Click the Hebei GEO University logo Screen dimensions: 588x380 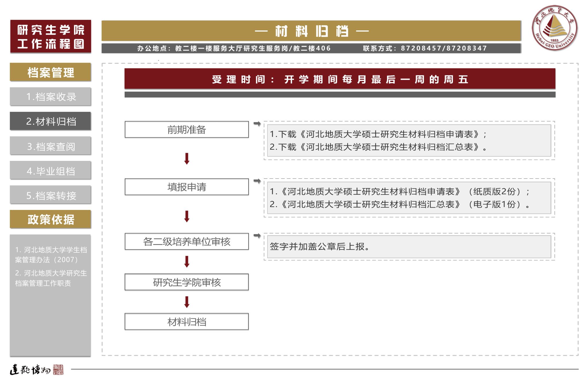click(x=554, y=28)
